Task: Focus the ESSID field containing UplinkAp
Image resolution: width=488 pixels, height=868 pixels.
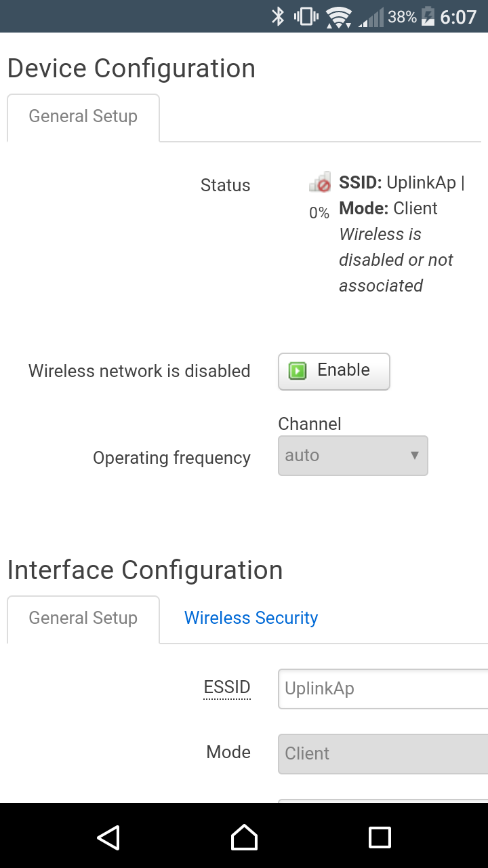Action: pyautogui.click(x=383, y=689)
